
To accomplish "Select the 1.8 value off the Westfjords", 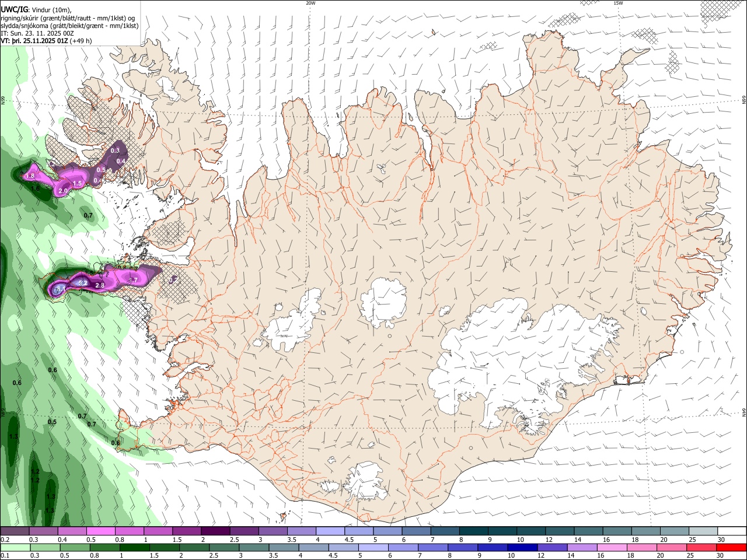I will (30, 176).
